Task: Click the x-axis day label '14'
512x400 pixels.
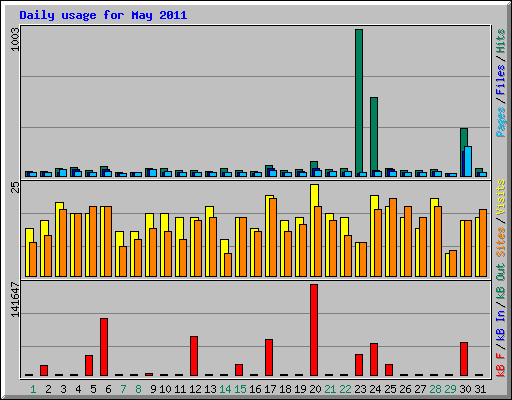Action: (x=225, y=389)
